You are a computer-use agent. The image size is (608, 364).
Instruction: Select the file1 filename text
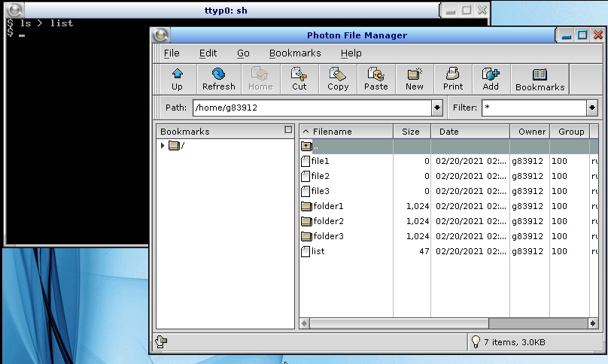click(320, 161)
